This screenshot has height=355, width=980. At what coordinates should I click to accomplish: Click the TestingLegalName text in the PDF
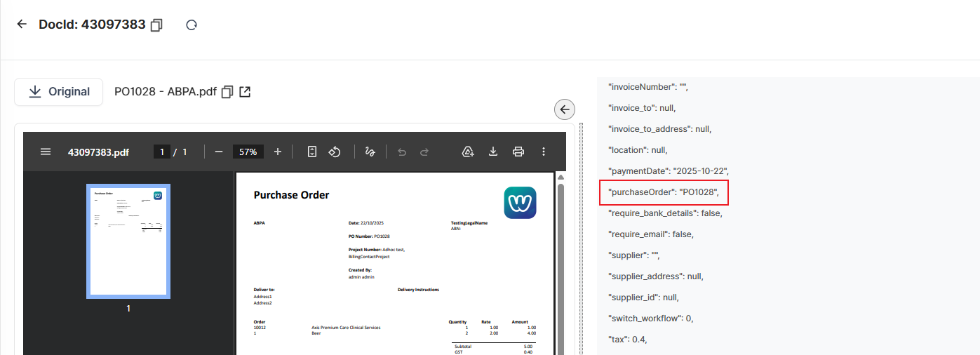point(469,223)
